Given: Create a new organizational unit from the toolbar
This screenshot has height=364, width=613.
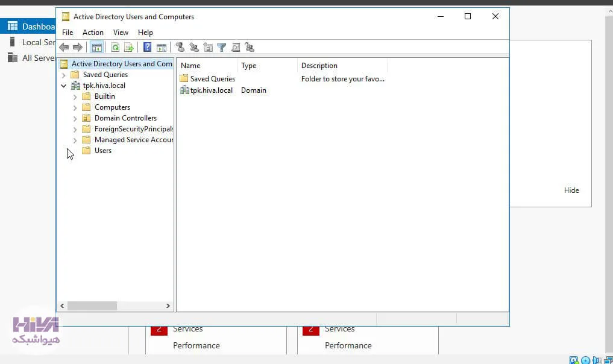Looking at the screenshot, I should pyautogui.click(x=208, y=48).
